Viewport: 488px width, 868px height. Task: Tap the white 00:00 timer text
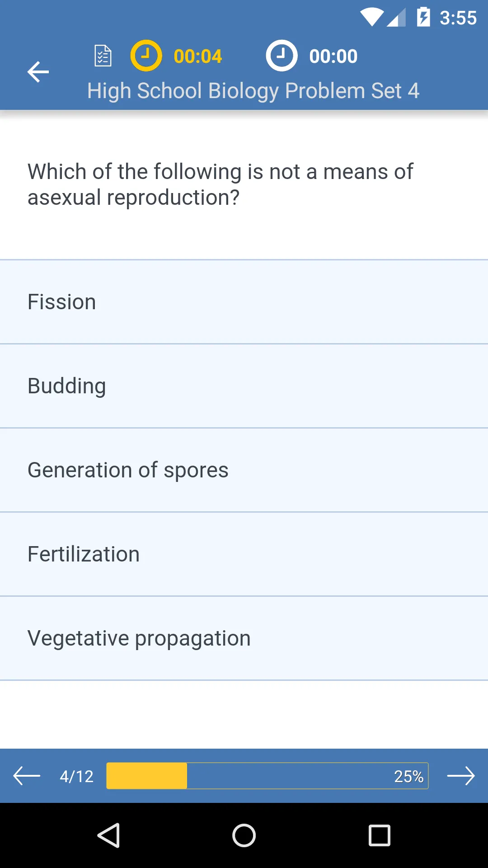[333, 57]
